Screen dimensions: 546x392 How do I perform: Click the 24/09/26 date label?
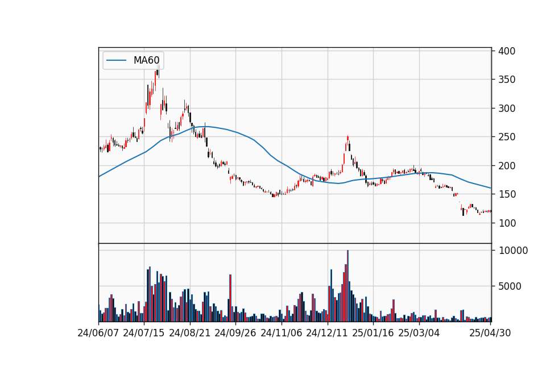click(235, 333)
